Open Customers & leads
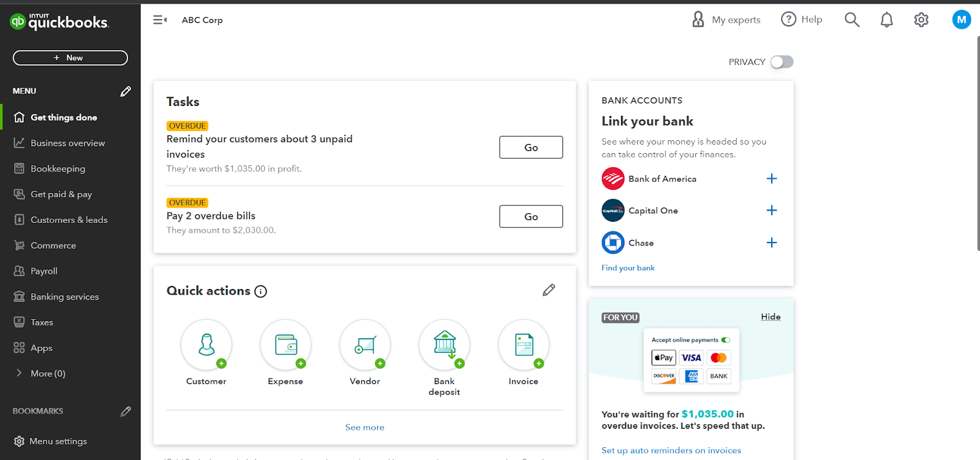 tap(69, 220)
